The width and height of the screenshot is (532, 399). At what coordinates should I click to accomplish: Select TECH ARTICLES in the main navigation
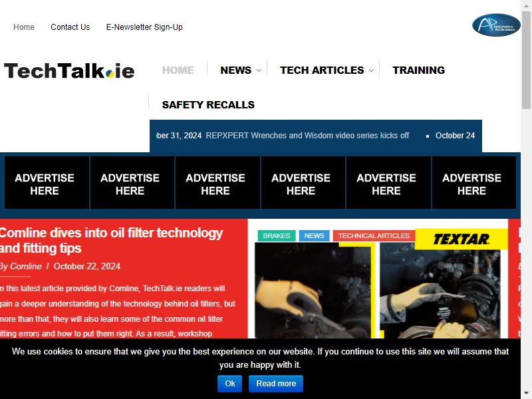322,70
